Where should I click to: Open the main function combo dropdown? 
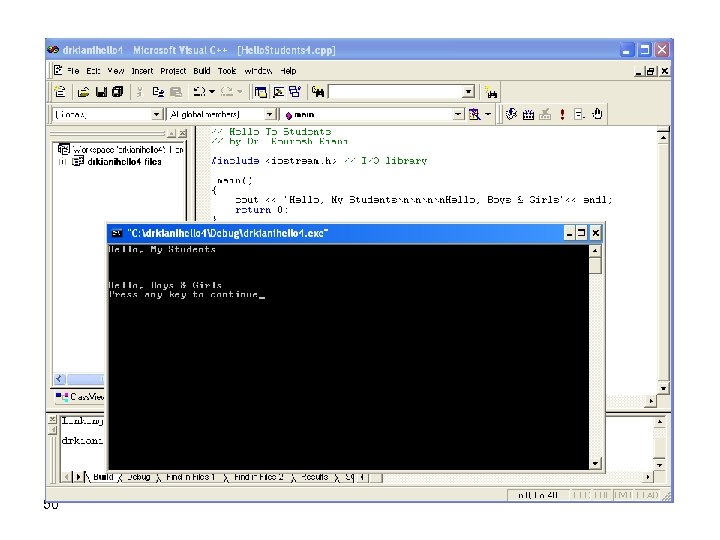pos(458,114)
